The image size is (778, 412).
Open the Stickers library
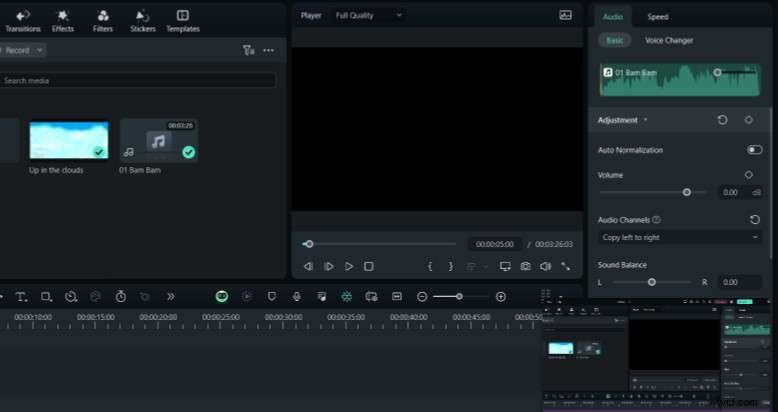[x=143, y=20]
